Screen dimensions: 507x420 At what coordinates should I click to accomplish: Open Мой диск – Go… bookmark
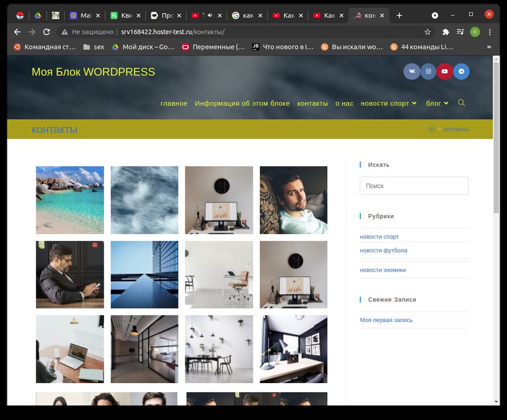(x=143, y=47)
